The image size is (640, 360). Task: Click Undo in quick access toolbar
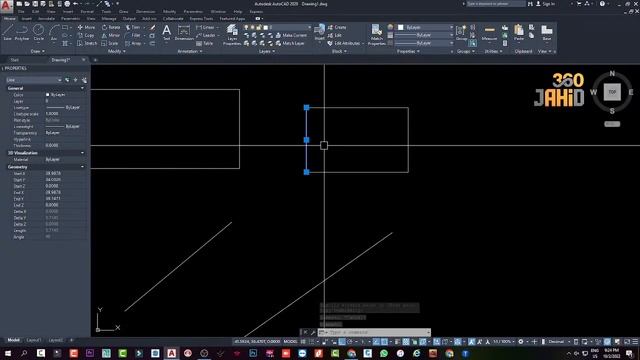tap(75, 4)
